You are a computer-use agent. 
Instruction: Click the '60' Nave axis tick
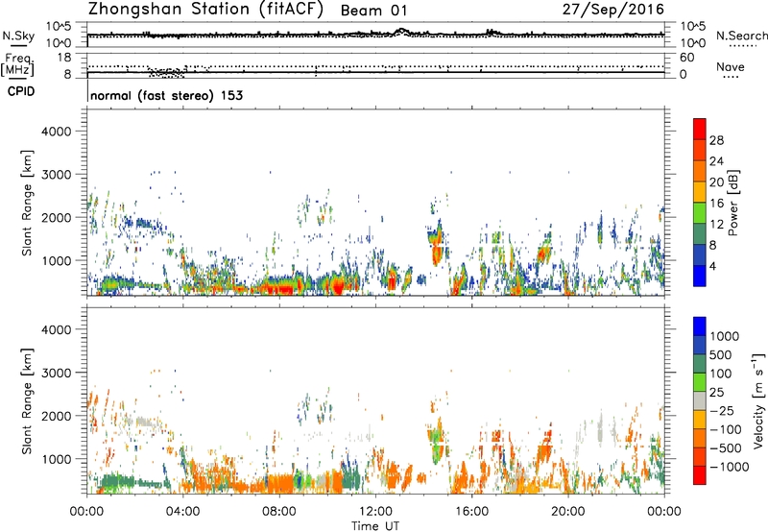tap(686, 58)
